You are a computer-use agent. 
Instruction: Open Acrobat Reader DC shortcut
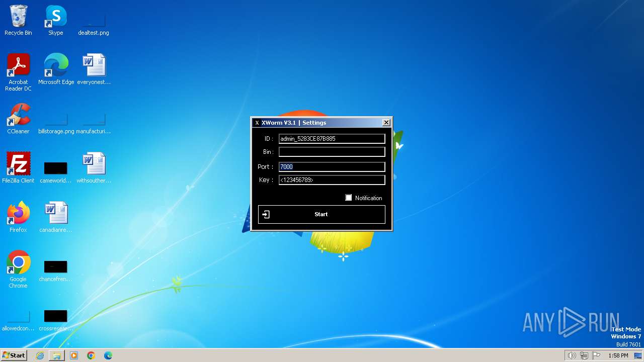pos(18,72)
